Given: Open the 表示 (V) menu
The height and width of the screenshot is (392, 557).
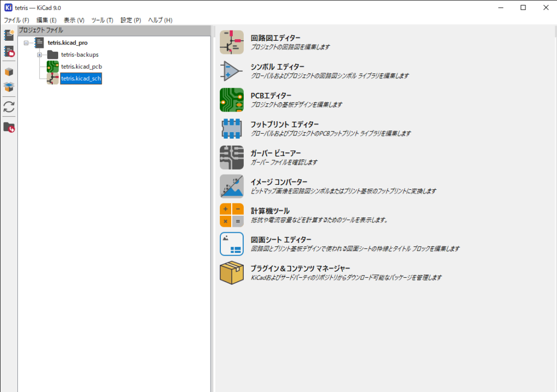Looking at the screenshot, I should [x=74, y=20].
